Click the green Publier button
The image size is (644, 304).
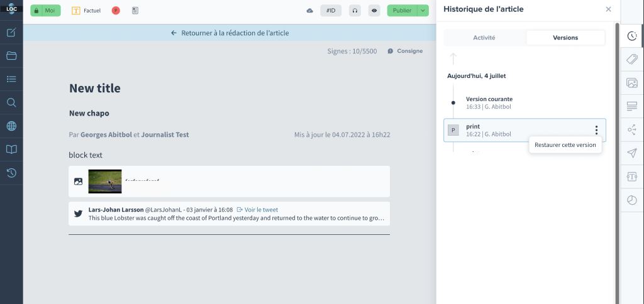[402, 11]
